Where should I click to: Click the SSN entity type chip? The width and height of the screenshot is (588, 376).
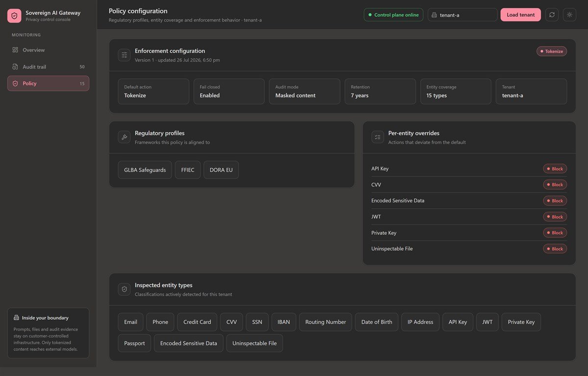click(x=257, y=322)
